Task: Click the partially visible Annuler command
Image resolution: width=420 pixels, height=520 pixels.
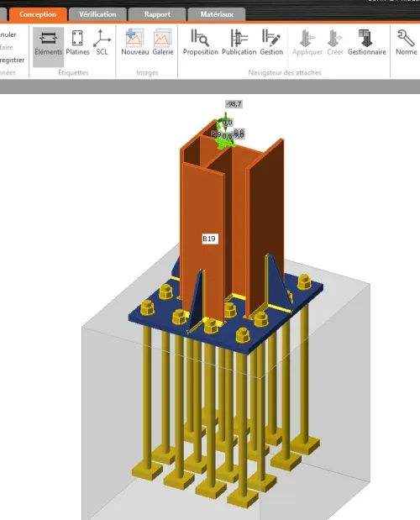Action: click(8, 34)
